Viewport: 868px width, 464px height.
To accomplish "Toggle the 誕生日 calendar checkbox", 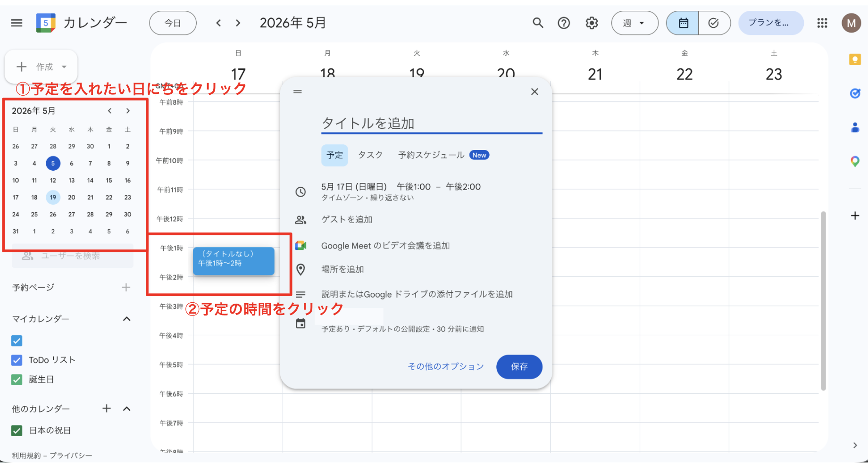I will [x=17, y=380].
